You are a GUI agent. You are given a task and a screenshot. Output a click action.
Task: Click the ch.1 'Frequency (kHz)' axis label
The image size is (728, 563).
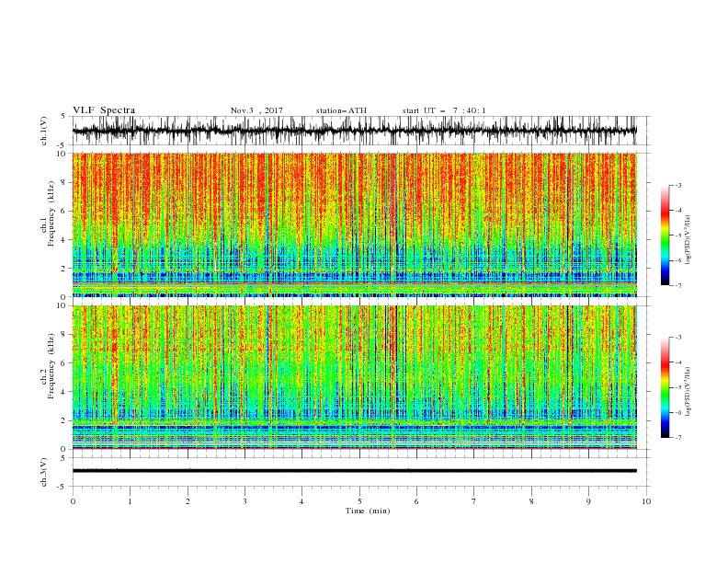pos(51,214)
